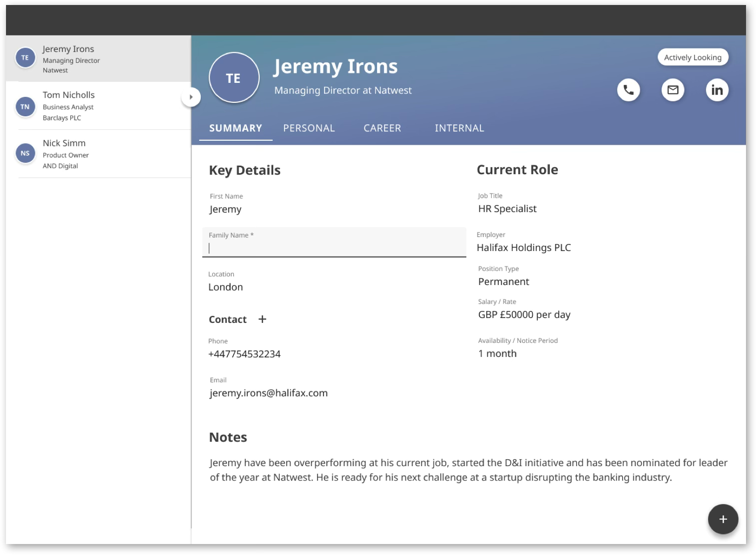Click the Notes heading
The image size is (756, 555).
228,437
